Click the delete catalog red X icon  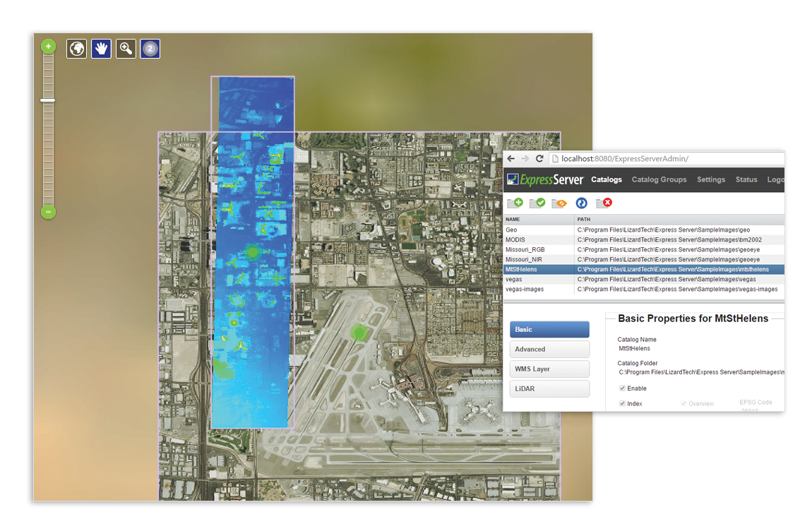[604, 203]
